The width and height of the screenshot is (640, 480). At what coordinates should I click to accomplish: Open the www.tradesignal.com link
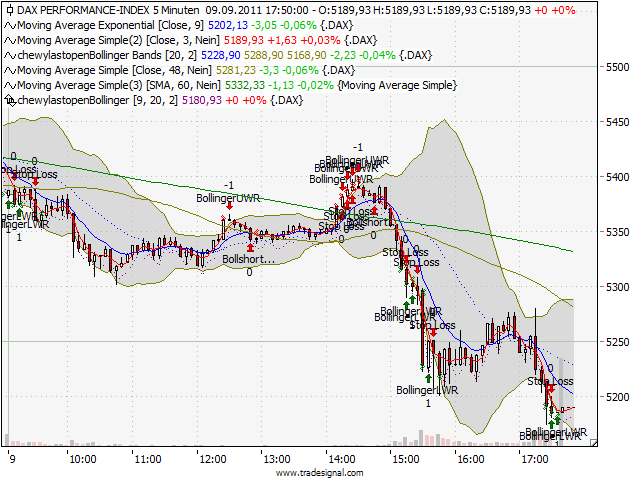click(320, 473)
